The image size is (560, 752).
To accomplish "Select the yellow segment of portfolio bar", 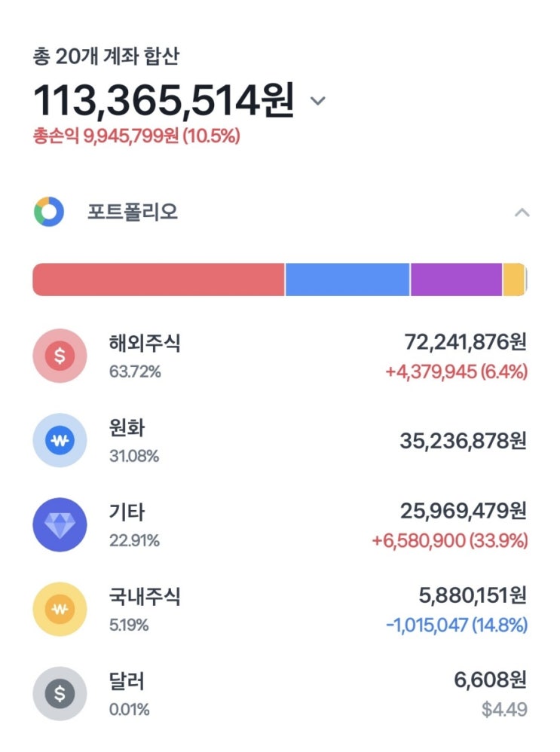I will [514, 280].
